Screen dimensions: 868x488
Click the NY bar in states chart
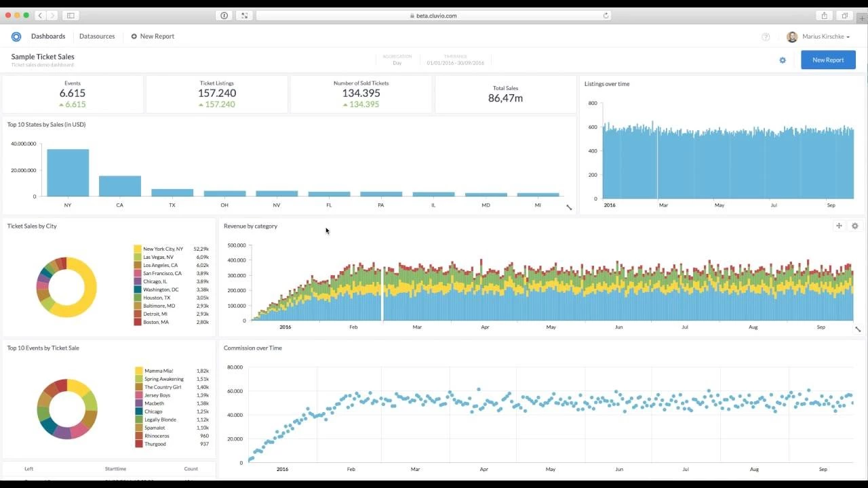point(68,173)
